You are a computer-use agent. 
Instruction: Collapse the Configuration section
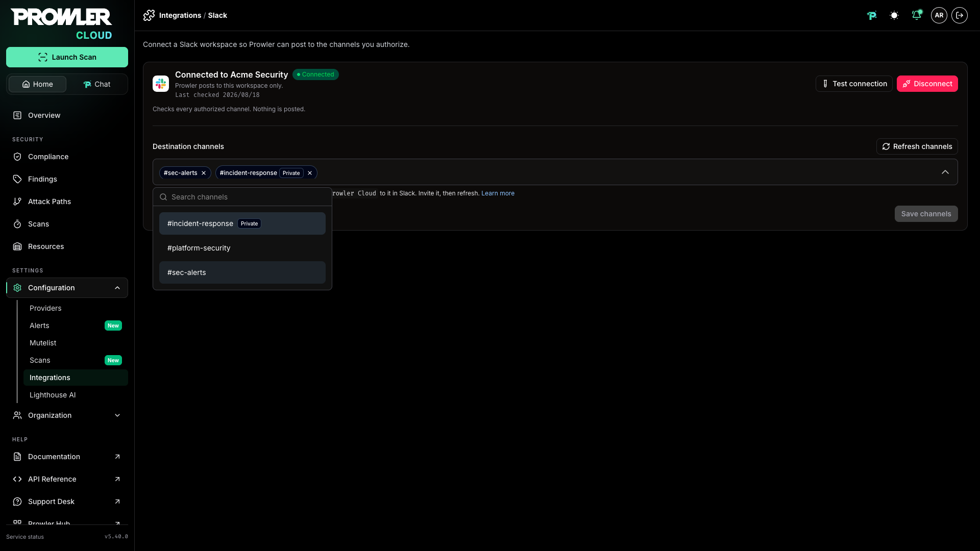(x=67, y=288)
